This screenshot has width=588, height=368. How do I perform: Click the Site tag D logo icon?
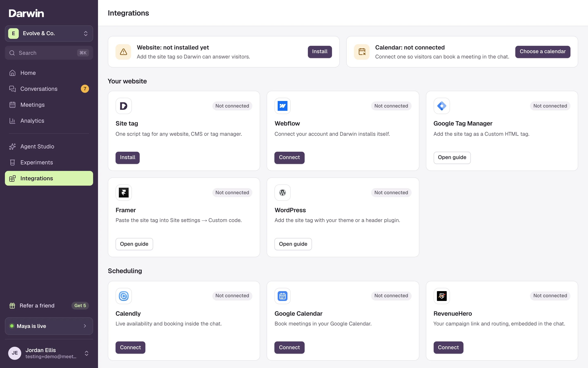(124, 106)
